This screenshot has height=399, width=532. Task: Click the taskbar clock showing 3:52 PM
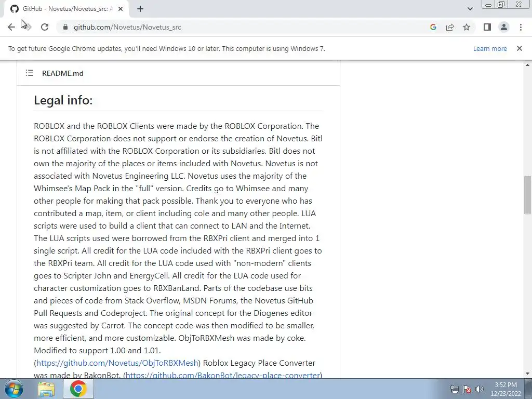coord(506,389)
